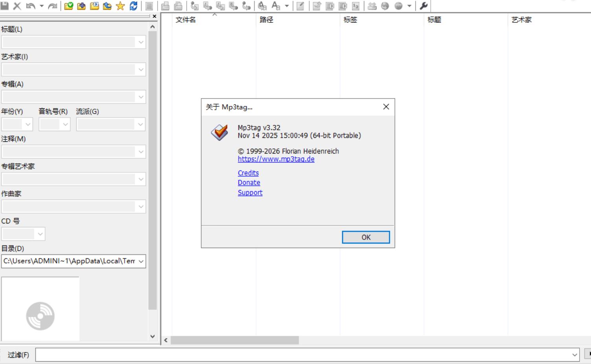
Task: Open the https://www.mp3tag.de link
Action: pos(276,159)
